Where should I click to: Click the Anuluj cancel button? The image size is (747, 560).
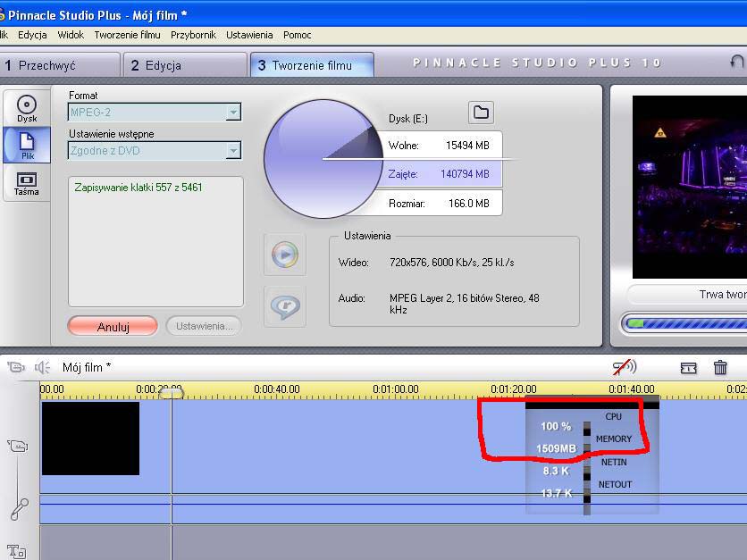coord(113,327)
